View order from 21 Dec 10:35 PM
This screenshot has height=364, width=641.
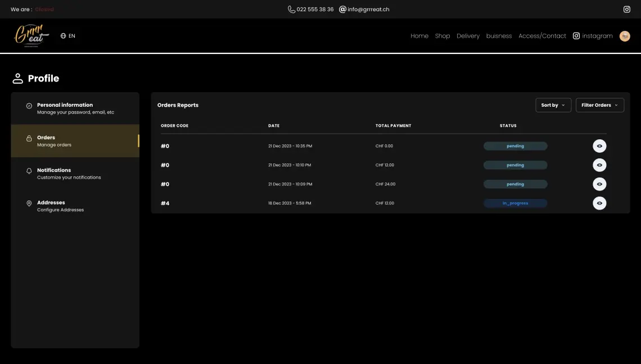(599, 146)
